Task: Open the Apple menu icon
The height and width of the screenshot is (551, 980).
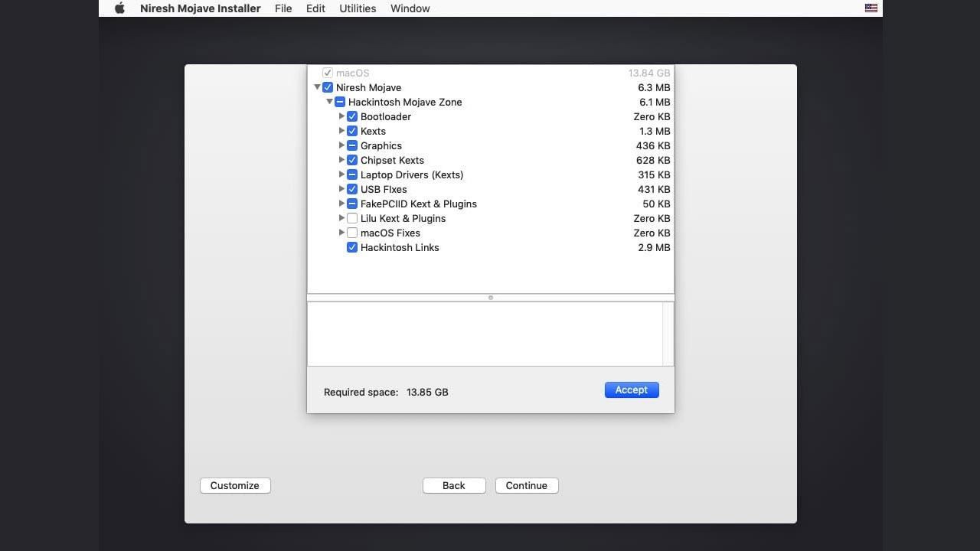Action: (x=119, y=8)
